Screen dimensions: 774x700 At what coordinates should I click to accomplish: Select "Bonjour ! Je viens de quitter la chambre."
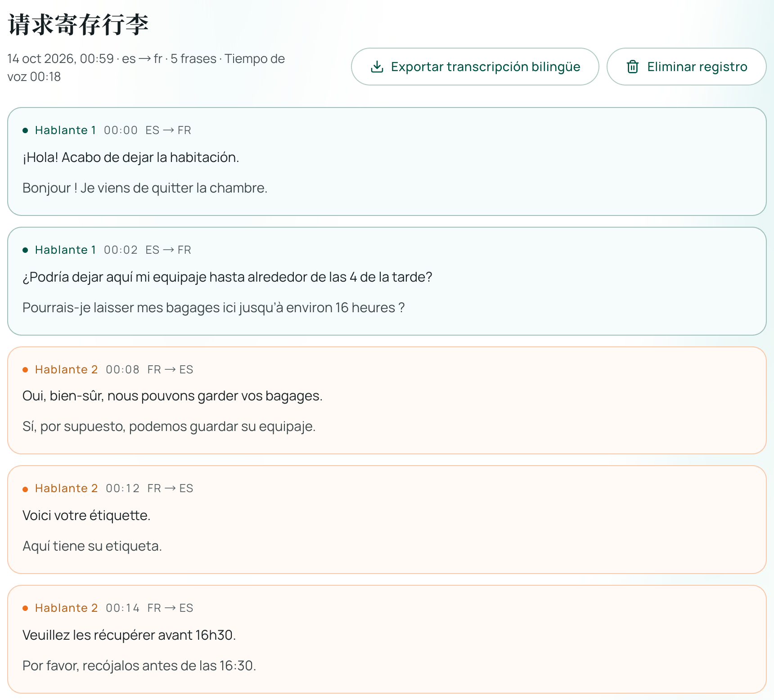[x=145, y=188]
